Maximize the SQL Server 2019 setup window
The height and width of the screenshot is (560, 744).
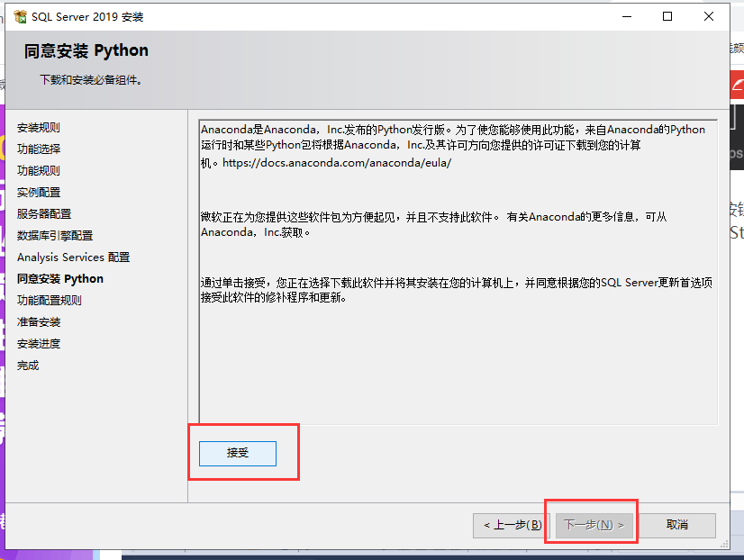[x=667, y=16]
